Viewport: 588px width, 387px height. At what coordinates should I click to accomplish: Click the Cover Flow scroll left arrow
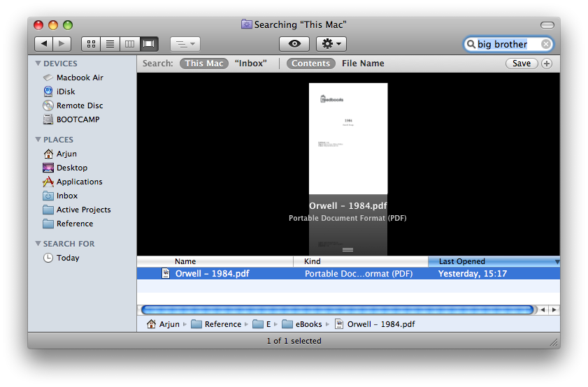543,310
